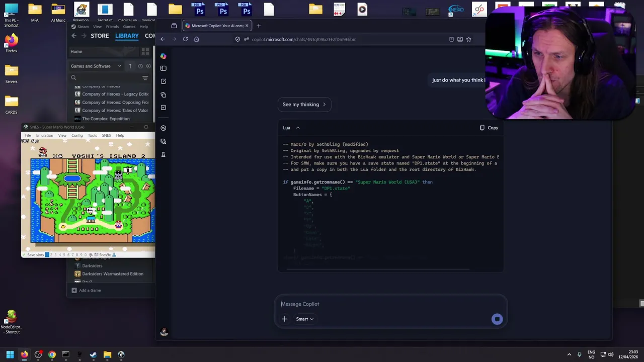Select Darksiders Warmastered Edition
Image resolution: width=644 pixels, height=362 pixels.
pyautogui.click(x=109, y=274)
